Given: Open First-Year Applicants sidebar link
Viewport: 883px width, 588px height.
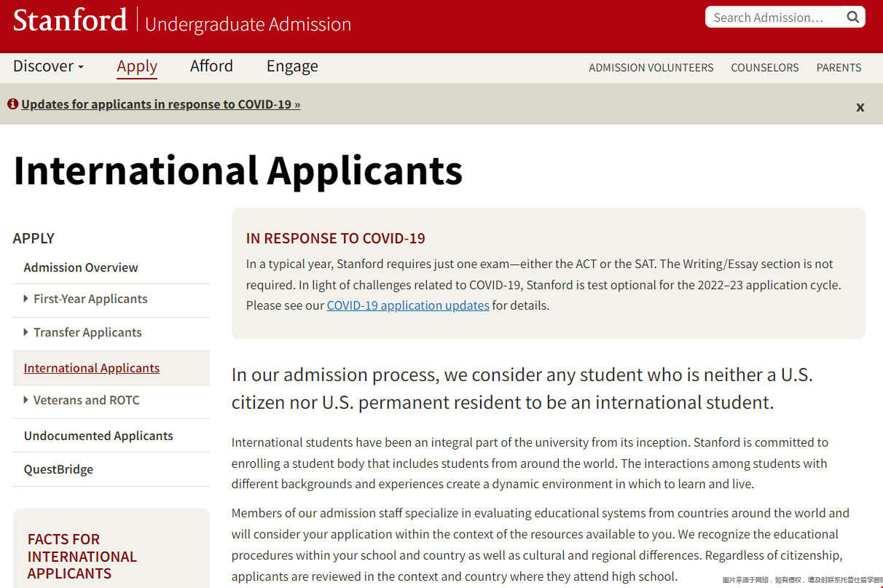Looking at the screenshot, I should pos(90,299).
